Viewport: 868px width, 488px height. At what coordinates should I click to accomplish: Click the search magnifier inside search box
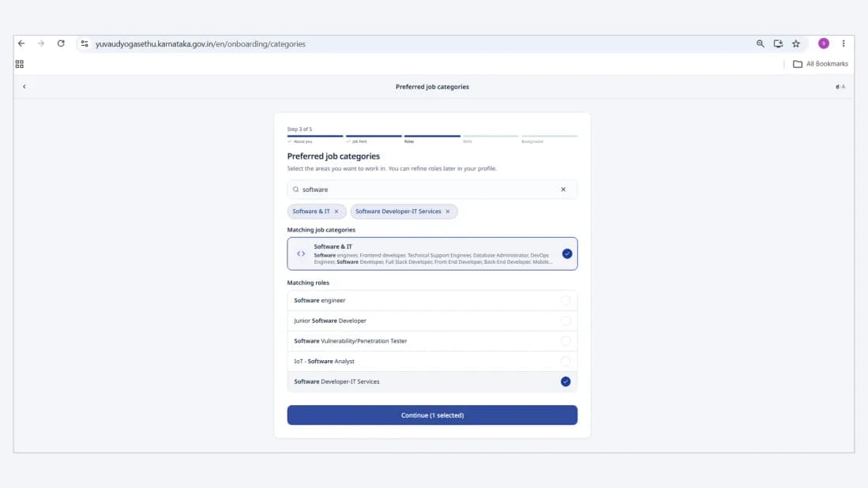[x=295, y=190]
